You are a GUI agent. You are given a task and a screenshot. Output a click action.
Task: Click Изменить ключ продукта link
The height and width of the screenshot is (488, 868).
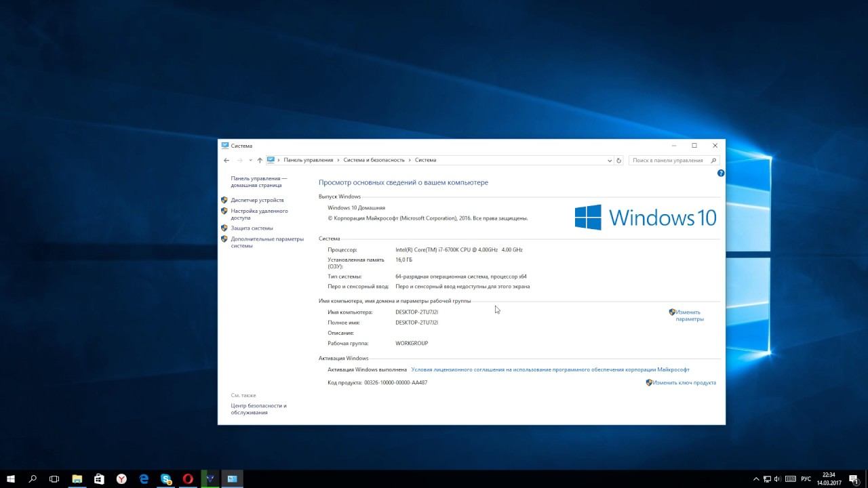(x=684, y=383)
